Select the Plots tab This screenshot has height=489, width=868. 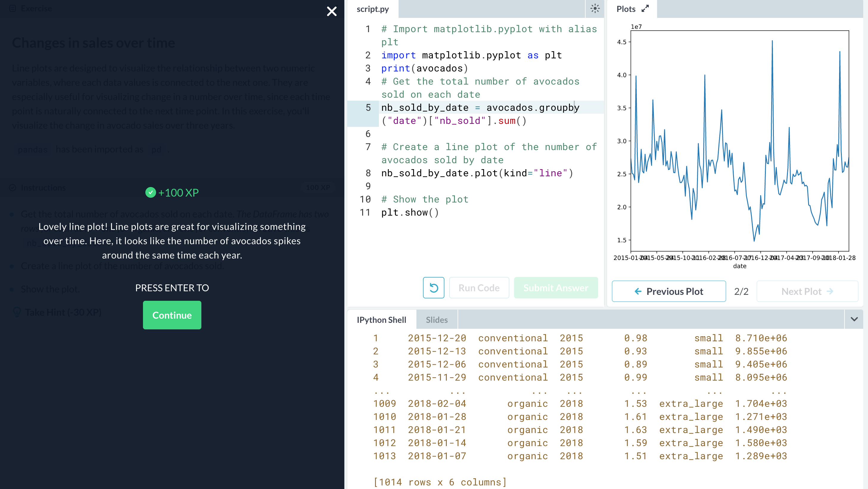pos(626,9)
